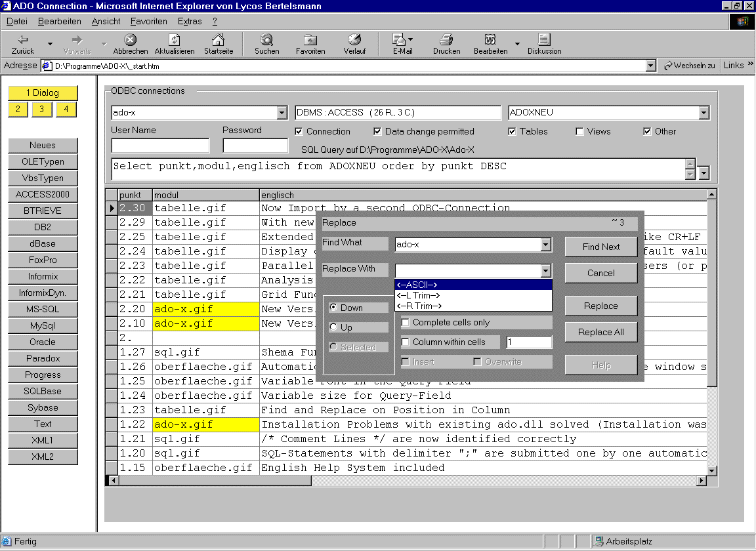
Task: Click the Bearbeiten toolbar icon
Action: [x=490, y=39]
